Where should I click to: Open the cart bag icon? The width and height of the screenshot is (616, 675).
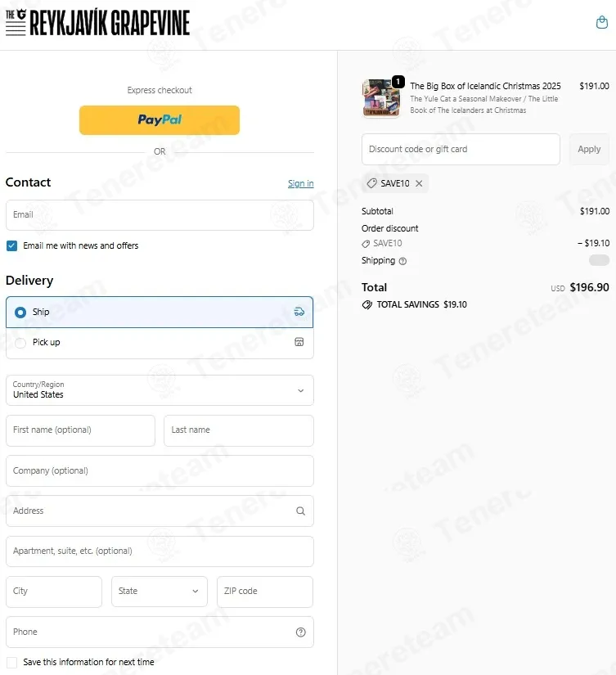pos(602,23)
